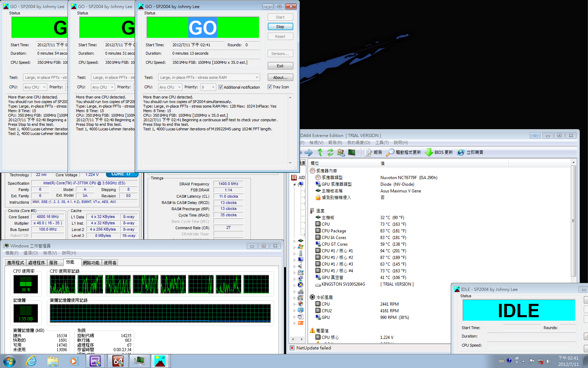The height and width of the screenshot is (368, 588).
Task: Click AIDA64 users icon in toolbar
Action: click(x=341, y=152)
